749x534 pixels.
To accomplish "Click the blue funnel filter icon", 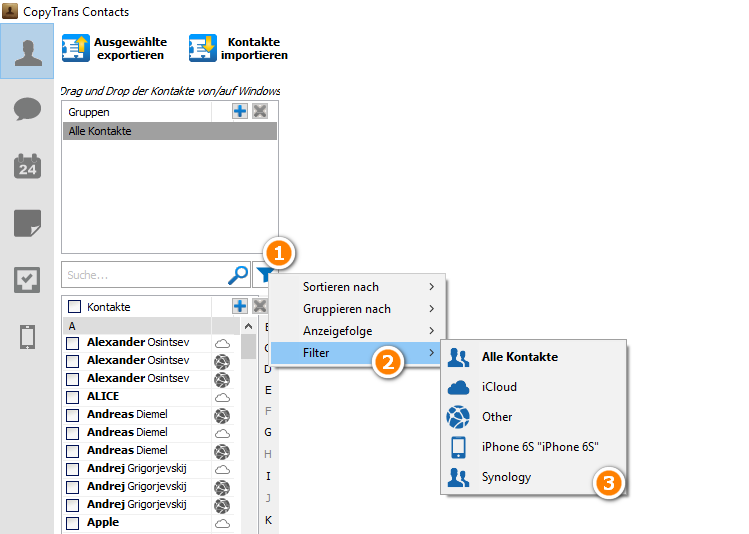I will 263,276.
